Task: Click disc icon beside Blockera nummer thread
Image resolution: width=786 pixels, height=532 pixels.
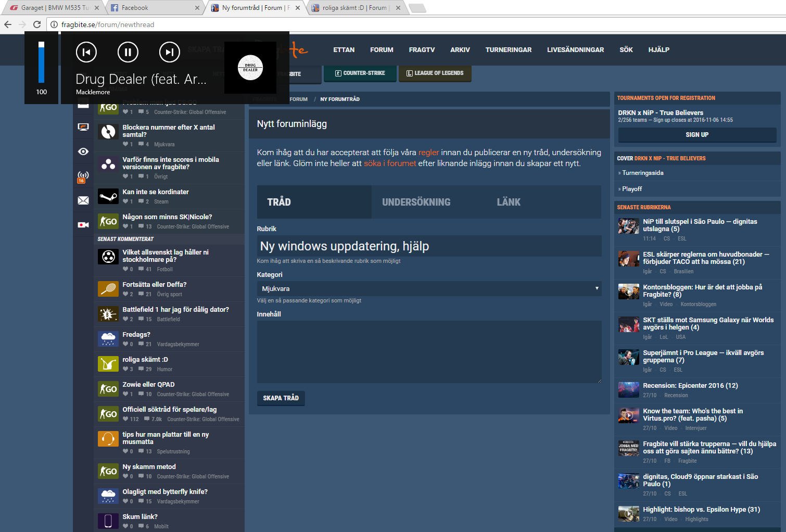Action: coord(108,132)
